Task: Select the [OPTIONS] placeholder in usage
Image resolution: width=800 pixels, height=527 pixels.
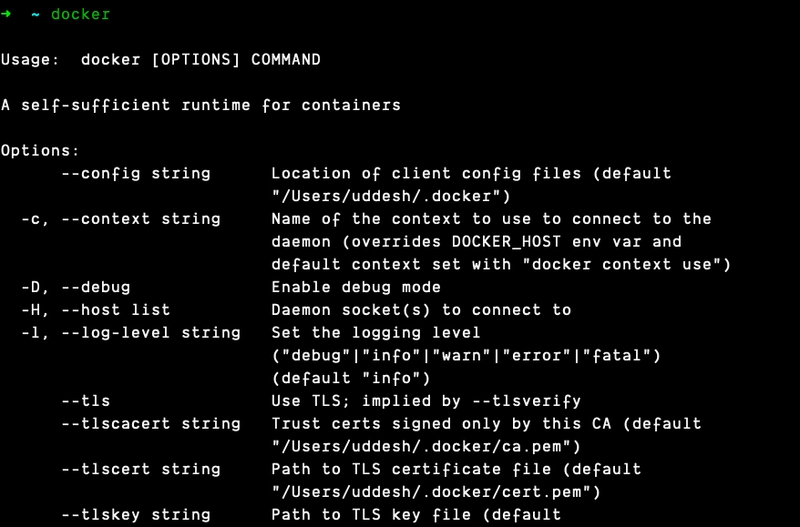Action: pos(196,60)
